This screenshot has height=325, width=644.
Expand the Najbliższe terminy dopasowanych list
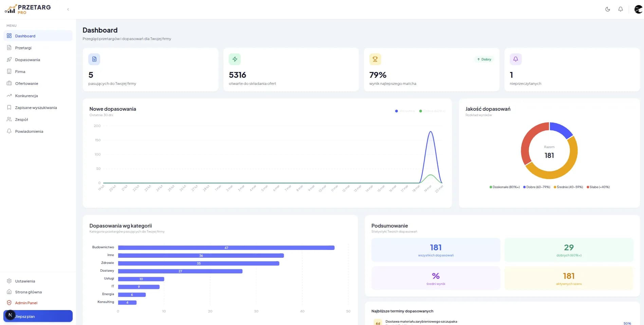tap(402, 311)
